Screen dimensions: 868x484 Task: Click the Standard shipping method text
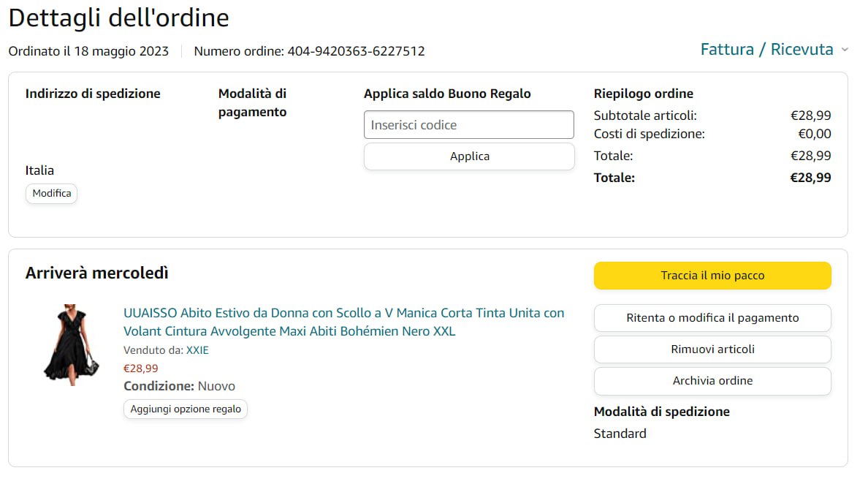pyautogui.click(x=620, y=434)
